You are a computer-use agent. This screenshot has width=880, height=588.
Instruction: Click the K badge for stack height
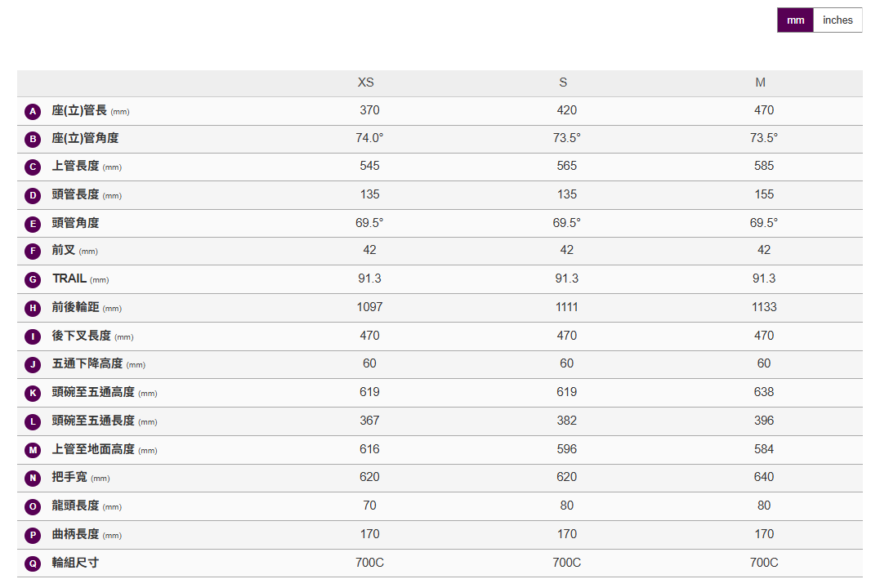33,393
